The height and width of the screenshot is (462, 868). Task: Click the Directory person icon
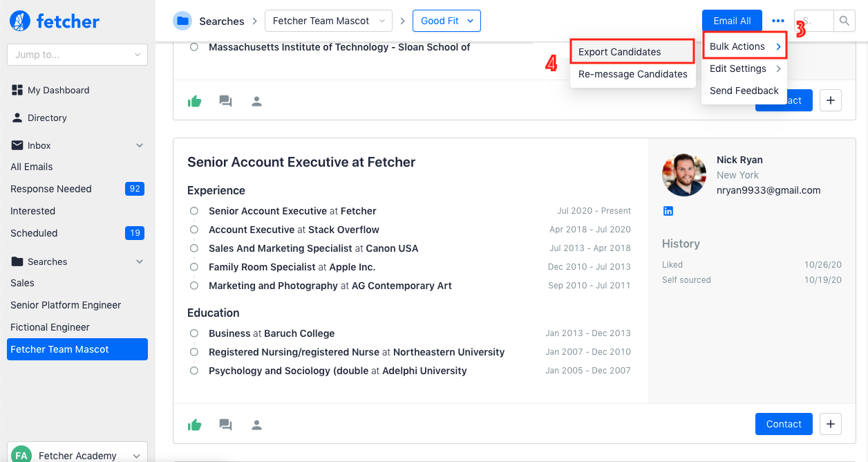point(17,118)
